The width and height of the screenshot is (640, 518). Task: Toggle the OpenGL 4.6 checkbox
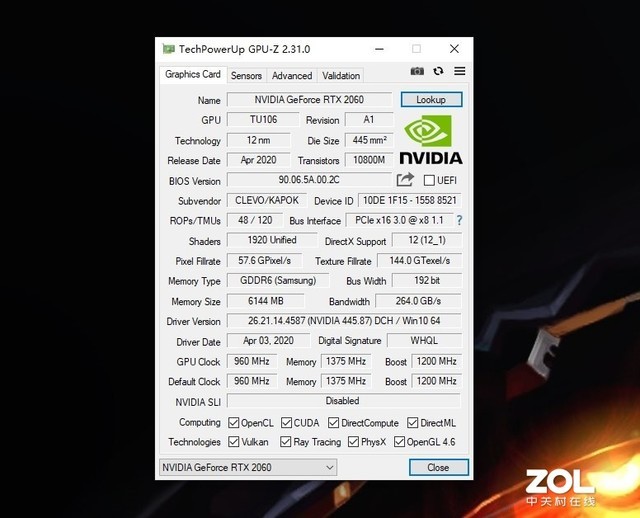pyautogui.click(x=399, y=442)
